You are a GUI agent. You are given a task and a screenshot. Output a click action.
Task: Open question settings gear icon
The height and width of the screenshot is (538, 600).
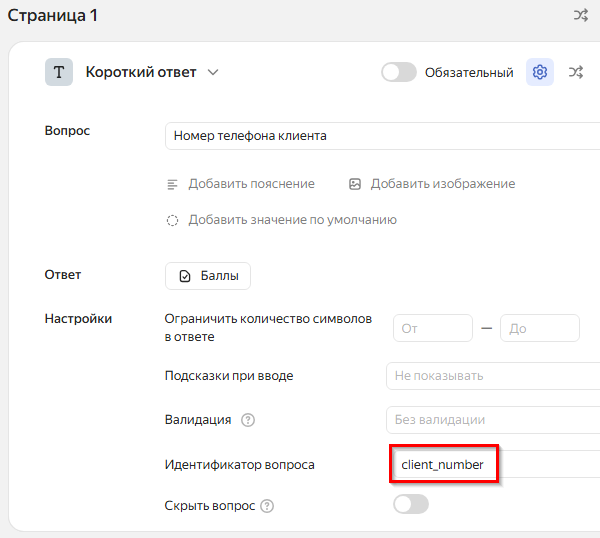click(540, 72)
